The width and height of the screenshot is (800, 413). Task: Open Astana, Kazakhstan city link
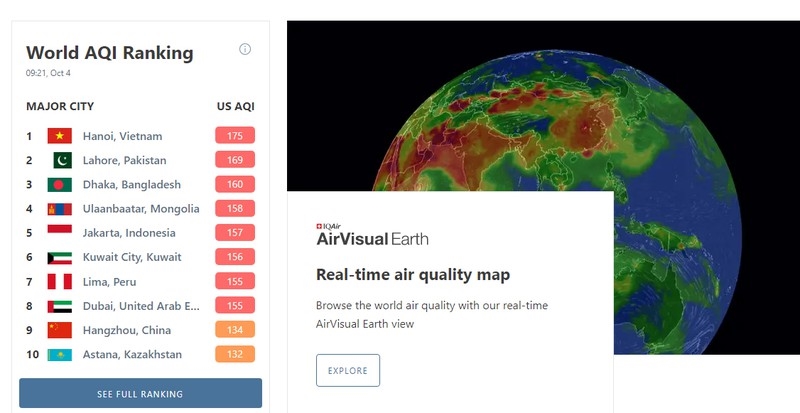[132, 354]
